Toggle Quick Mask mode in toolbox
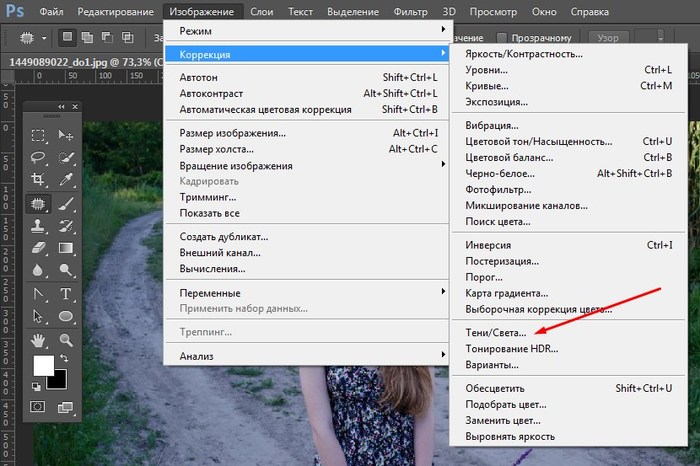 (38, 407)
